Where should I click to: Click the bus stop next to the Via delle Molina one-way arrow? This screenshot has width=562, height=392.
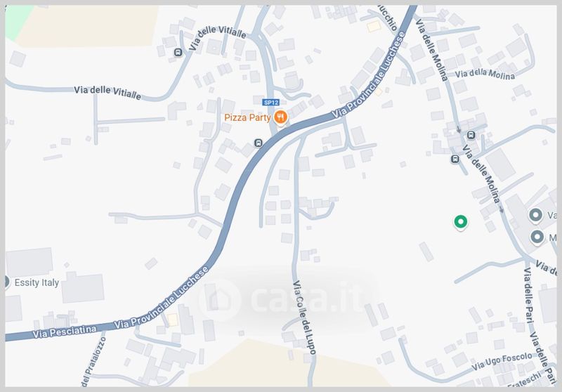471,135
